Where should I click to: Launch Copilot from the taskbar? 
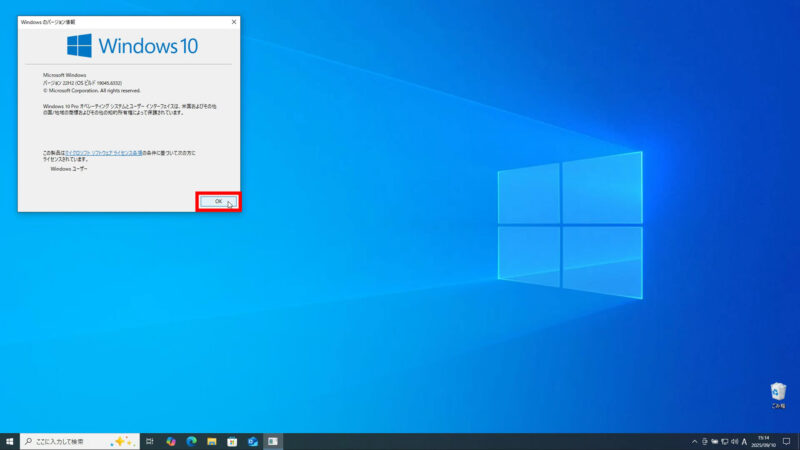tap(171, 441)
